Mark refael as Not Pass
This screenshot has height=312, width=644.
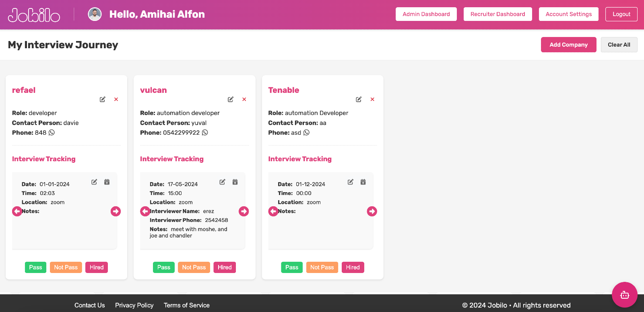tap(66, 267)
